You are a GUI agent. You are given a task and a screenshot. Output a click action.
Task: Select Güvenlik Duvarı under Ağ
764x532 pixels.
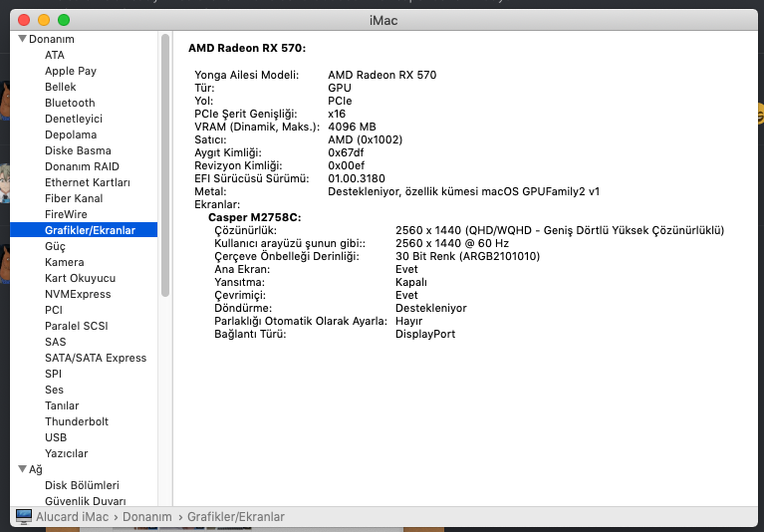(86, 501)
